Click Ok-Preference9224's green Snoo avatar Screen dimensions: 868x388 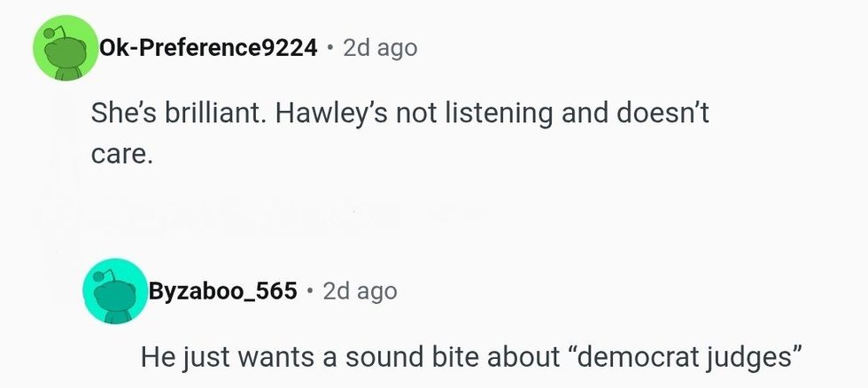pyautogui.click(x=65, y=50)
